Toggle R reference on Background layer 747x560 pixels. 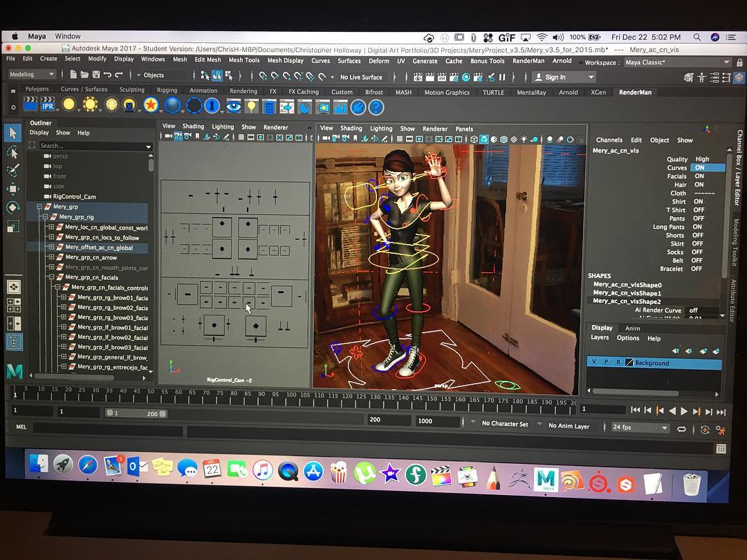point(618,362)
